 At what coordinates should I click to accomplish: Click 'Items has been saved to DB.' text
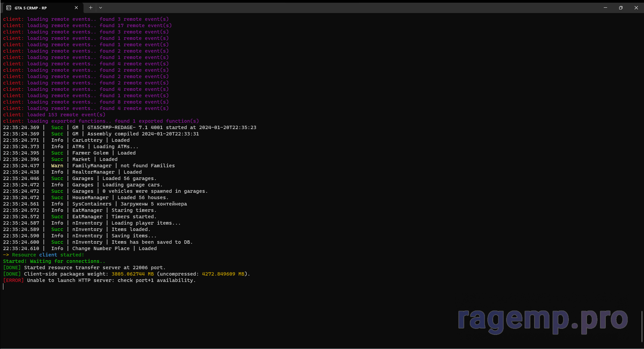point(152,242)
